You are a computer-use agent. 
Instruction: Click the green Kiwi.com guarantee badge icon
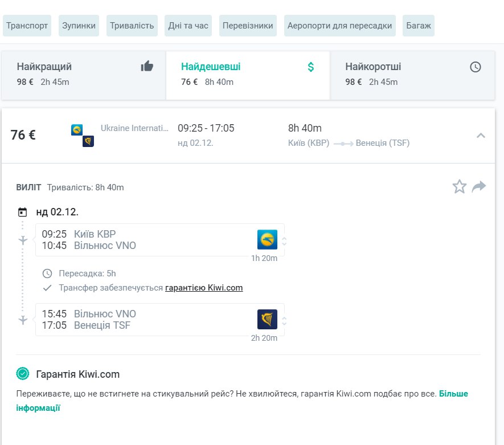click(23, 374)
